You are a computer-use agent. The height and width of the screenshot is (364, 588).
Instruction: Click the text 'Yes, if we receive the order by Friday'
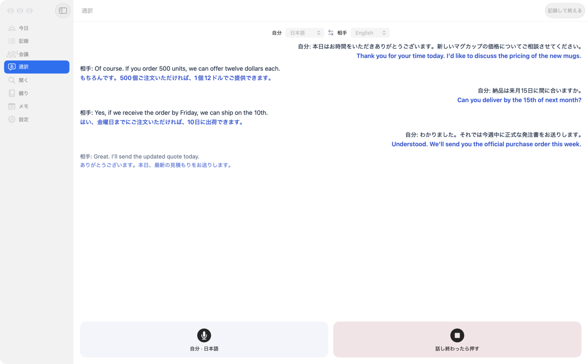(x=174, y=113)
